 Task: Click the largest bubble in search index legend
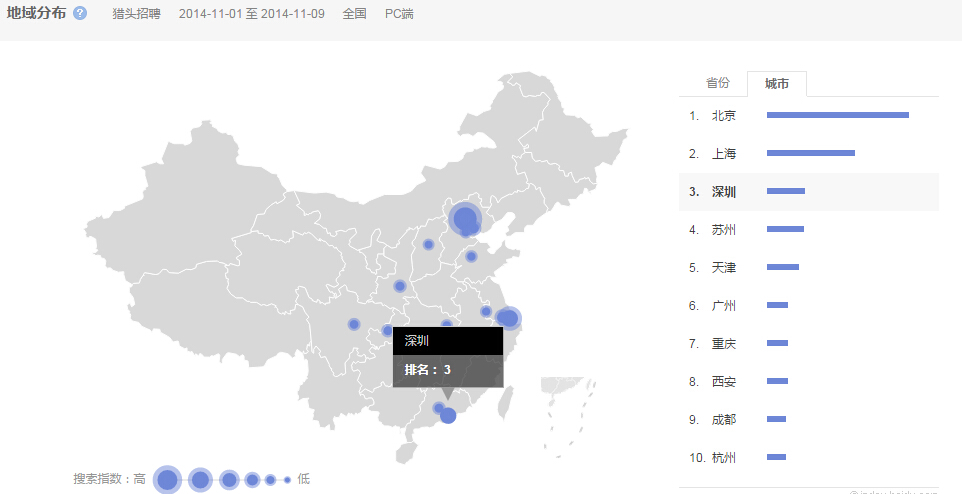tap(167, 480)
